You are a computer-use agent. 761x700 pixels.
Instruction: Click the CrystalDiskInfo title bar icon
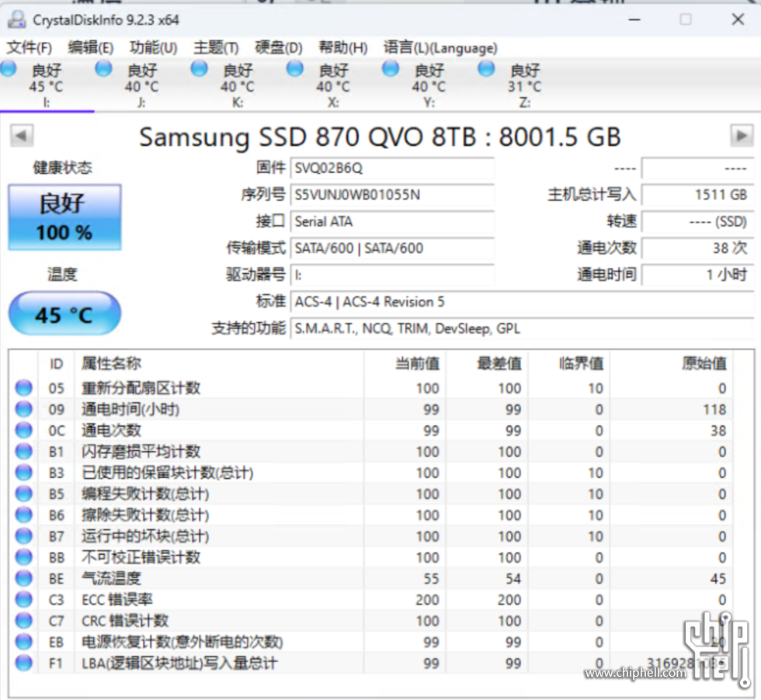17,19
